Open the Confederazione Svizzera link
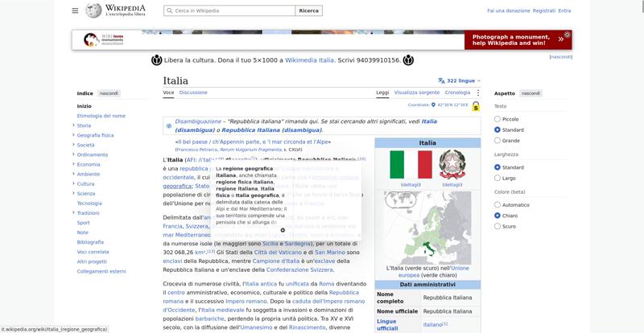The width and height of the screenshot is (644, 333). point(299,269)
